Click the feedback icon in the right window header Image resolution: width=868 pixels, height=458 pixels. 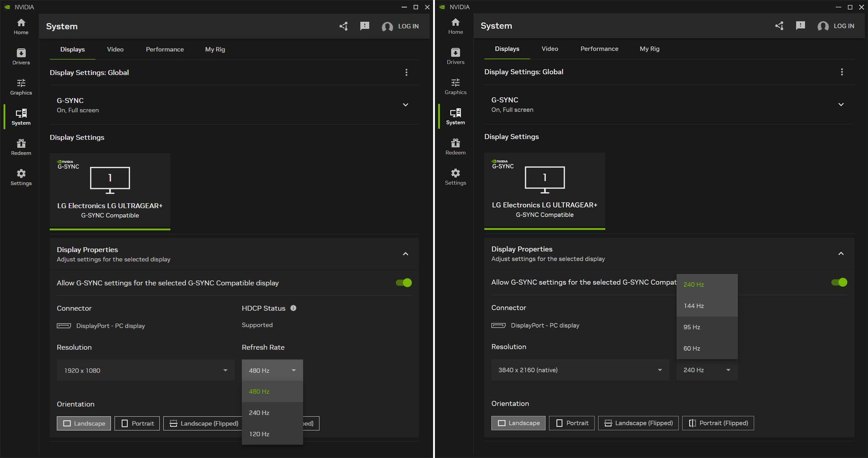800,26
